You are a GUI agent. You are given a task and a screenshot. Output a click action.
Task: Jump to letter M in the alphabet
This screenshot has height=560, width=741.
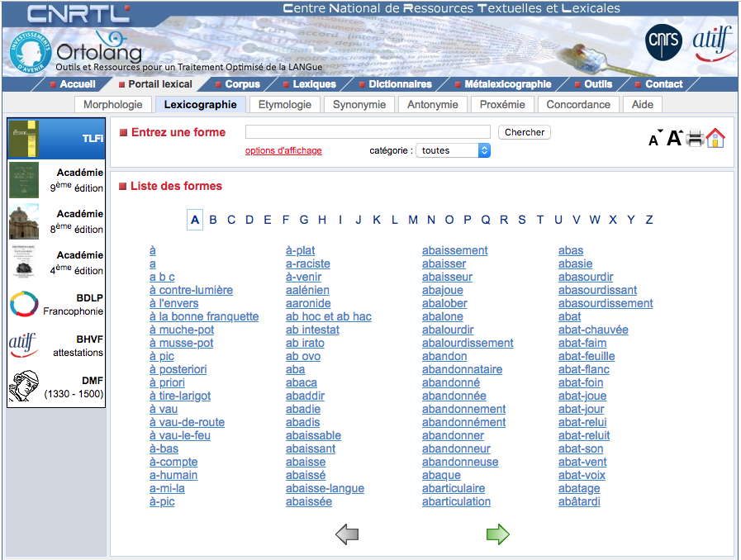pos(413,220)
